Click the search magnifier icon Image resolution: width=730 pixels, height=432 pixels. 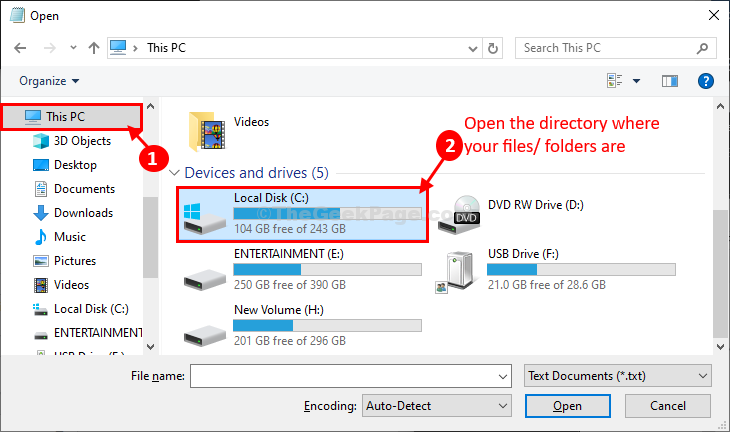point(702,48)
